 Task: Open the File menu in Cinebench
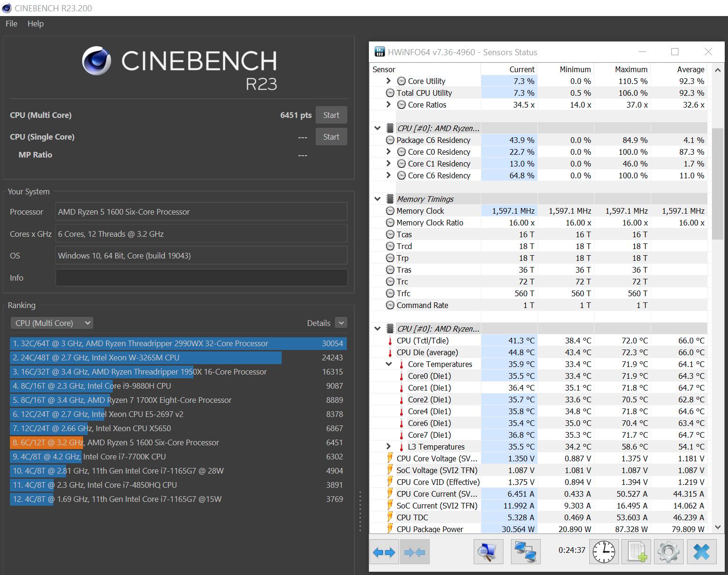point(11,24)
